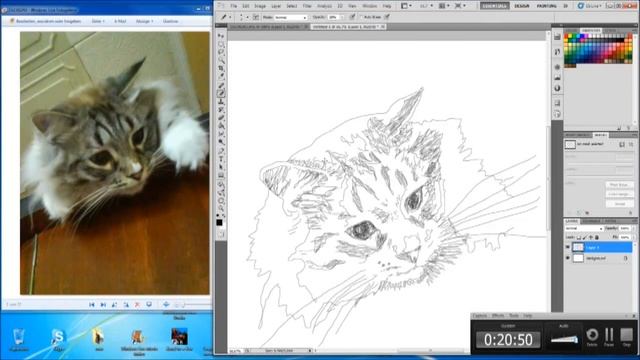
Task: Switch to the Painting workspace
Action: (547, 6)
